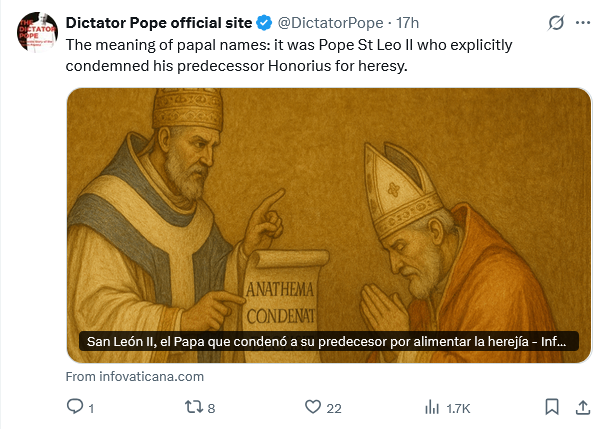Click the retweet count of 8
Image resolution: width=608 pixels, height=429 pixels.
point(211,408)
